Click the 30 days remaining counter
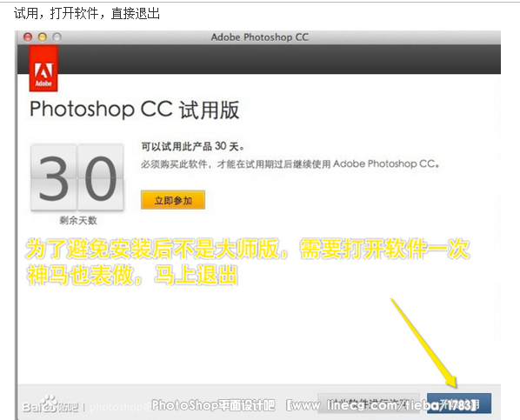The image size is (520, 420). pyautogui.click(x=77, y=177)
